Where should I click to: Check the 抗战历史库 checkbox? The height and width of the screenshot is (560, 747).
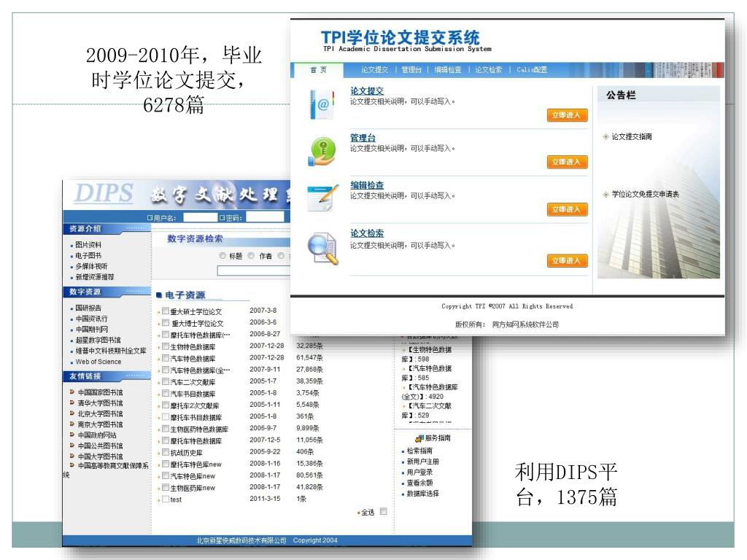coord(166,452)
